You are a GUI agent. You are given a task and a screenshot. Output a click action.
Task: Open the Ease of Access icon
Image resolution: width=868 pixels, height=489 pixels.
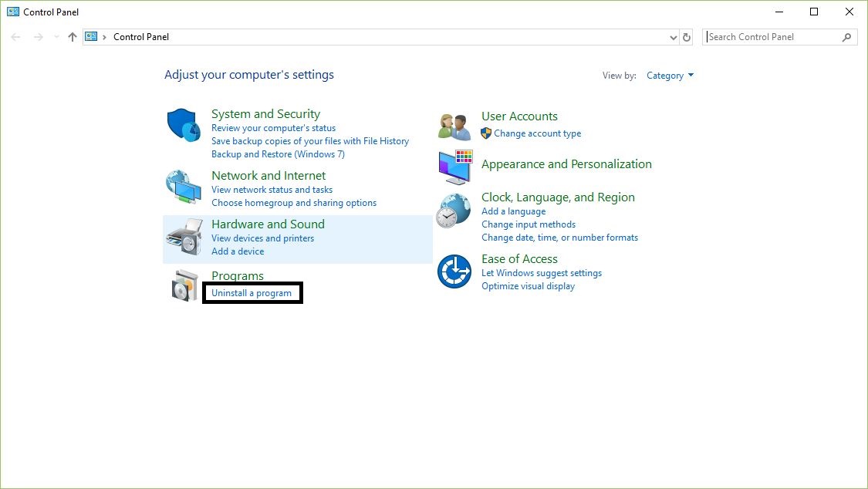point(454,271)
